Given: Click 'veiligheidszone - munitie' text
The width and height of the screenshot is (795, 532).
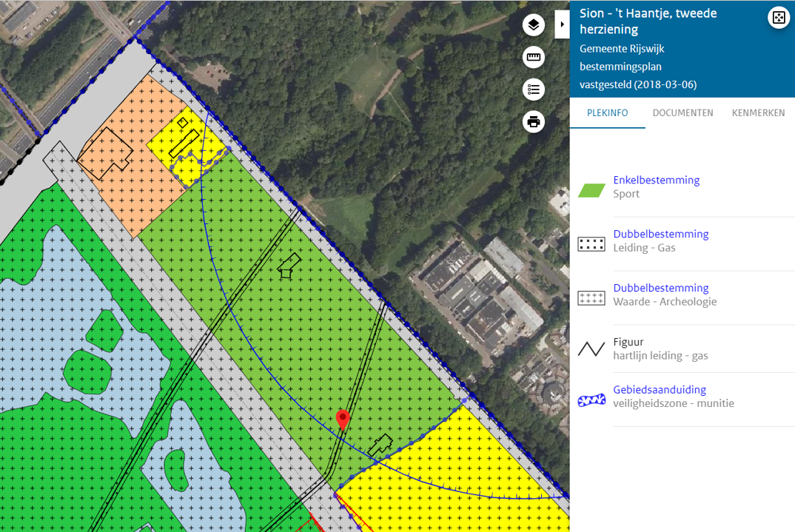Looking at the screenshot, I should pyautogui.click(x=674, y=403).
